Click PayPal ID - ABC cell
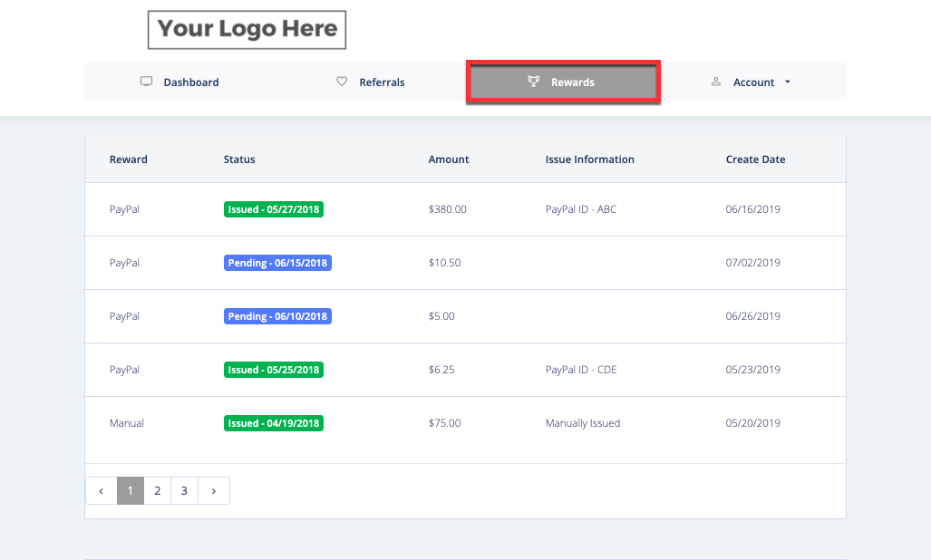The image size is (931, 560). click(x=581, y=209)
